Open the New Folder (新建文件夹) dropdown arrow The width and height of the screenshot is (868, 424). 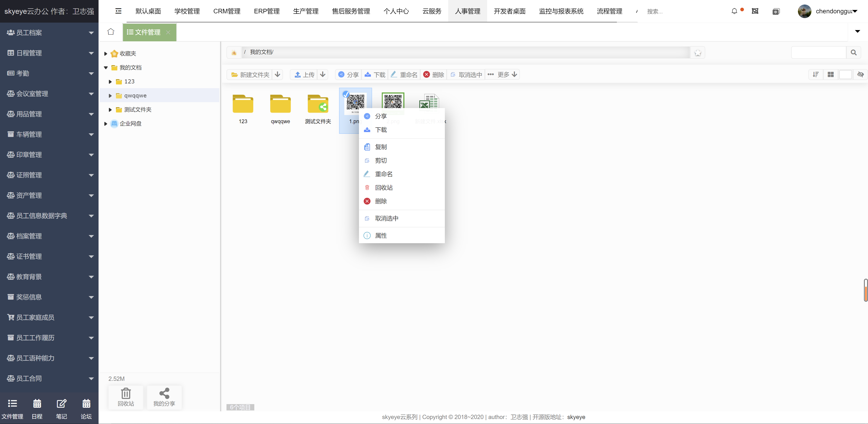click(278, 75)
